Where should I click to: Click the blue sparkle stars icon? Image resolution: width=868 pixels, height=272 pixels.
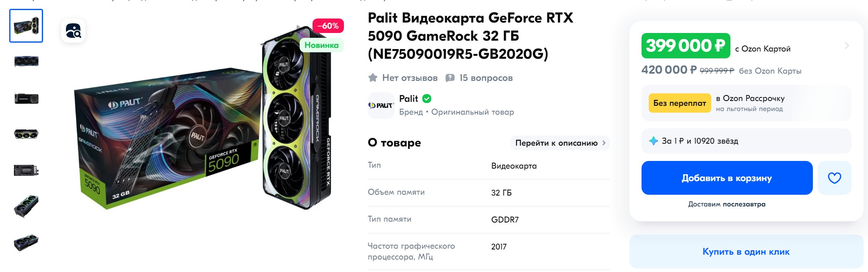coord(654,141)
